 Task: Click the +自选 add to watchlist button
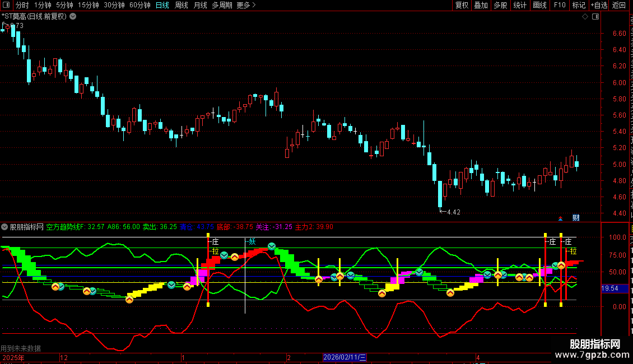click(599, 5)
